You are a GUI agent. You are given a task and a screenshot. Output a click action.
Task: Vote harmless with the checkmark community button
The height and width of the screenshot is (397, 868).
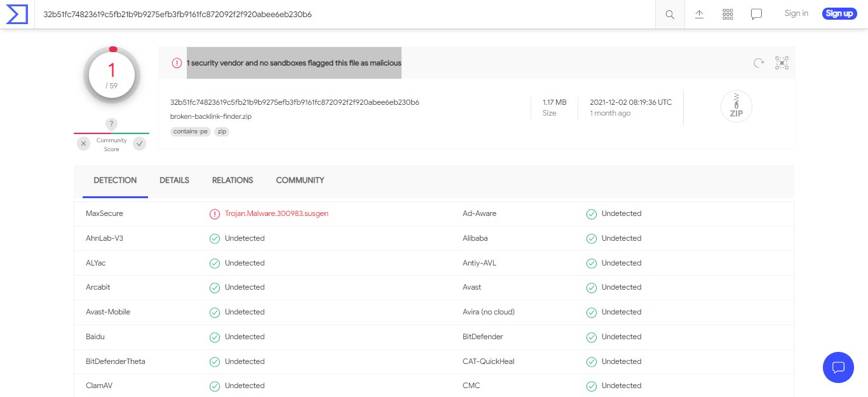(139, 144)
